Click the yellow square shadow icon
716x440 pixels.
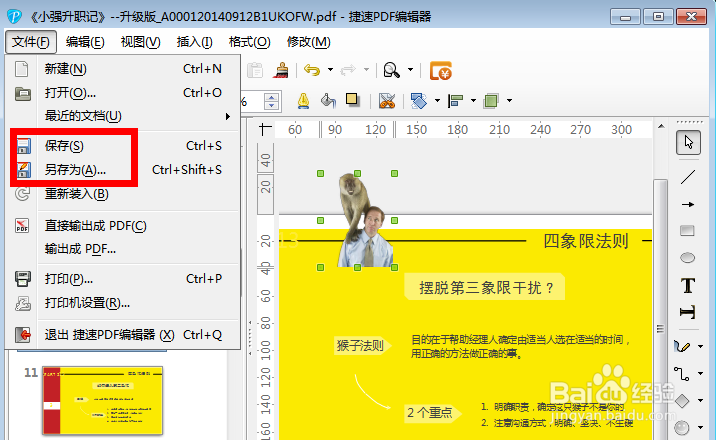click(352, 99)
